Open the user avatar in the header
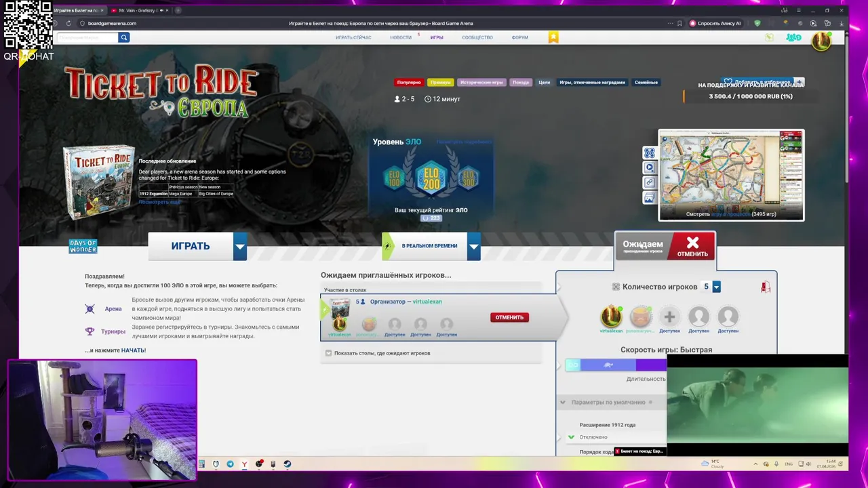Screen dimensions: 868x488 point(821,41)
